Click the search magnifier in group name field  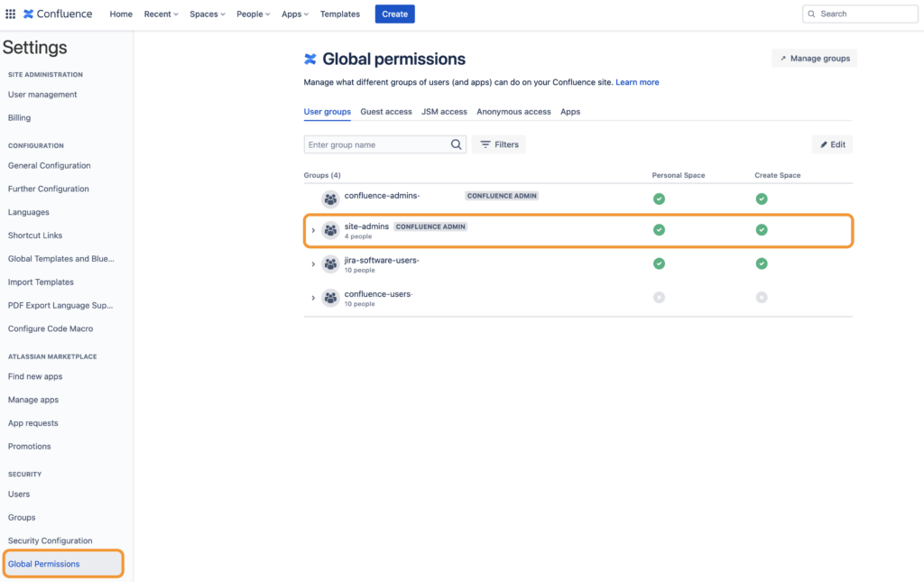(x=456, y=144)
